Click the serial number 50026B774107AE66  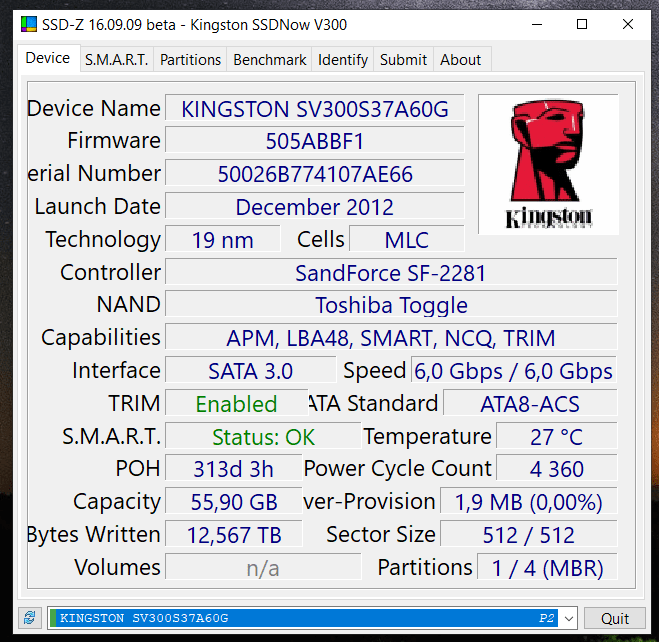pyautogui.click(x=315, y=174)
